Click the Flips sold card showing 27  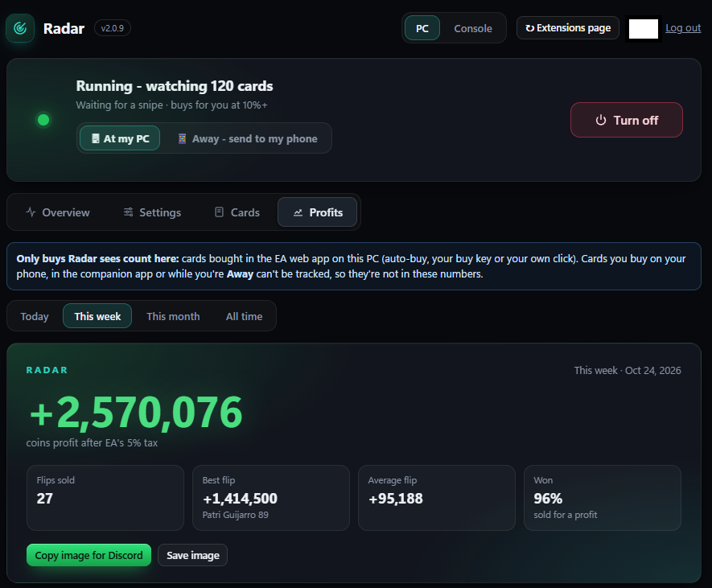pyautogui.click(x=105, y=498)
